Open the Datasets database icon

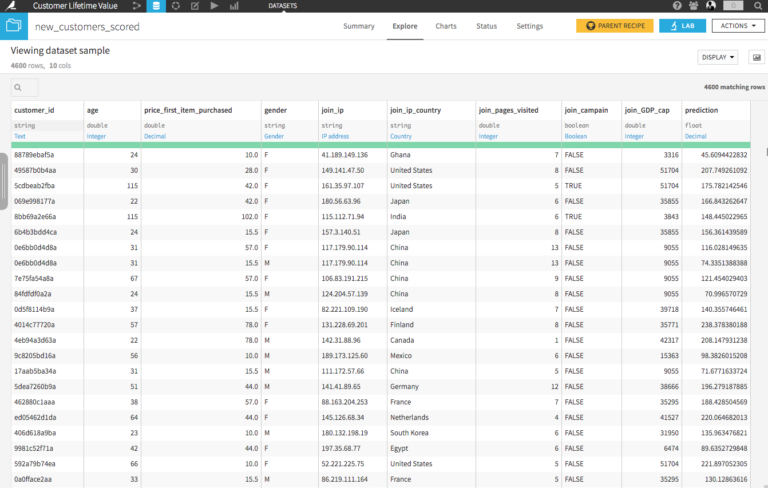pos(156,6)
